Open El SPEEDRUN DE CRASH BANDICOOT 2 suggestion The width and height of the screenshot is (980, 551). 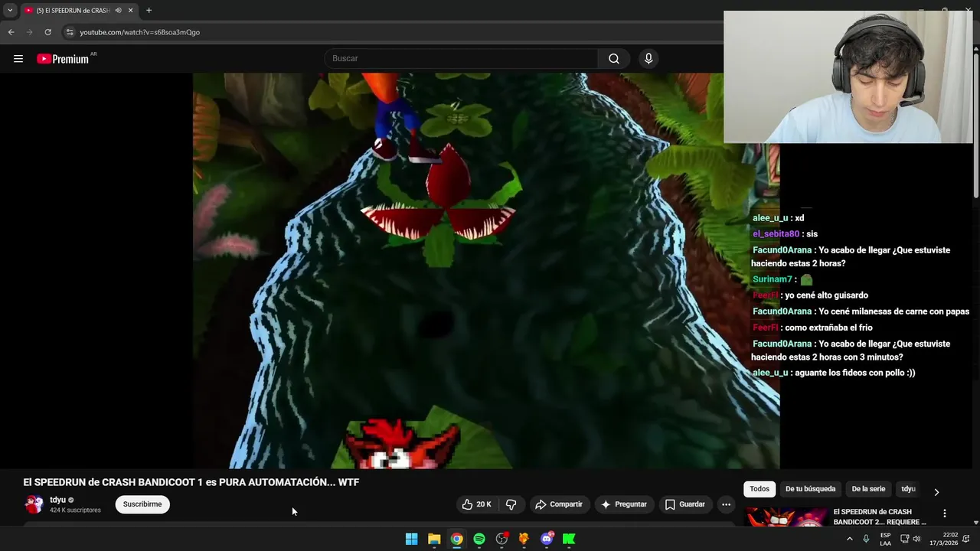coord(879,517)
